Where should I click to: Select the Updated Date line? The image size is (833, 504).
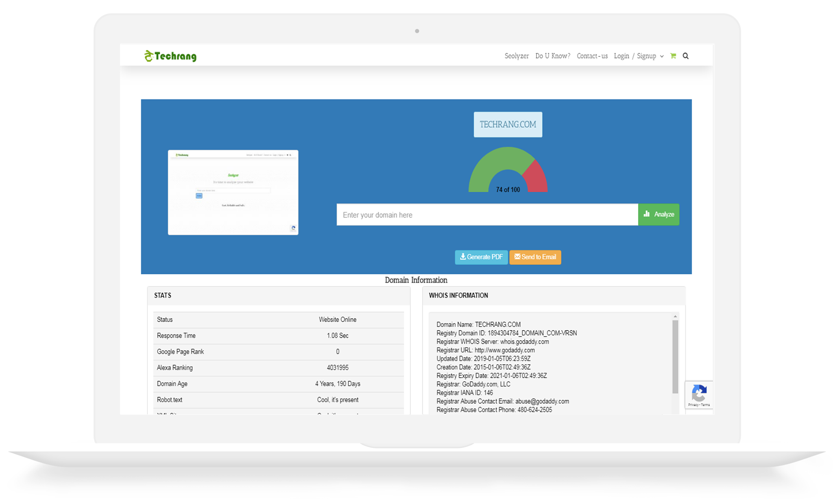coord(484,358)
